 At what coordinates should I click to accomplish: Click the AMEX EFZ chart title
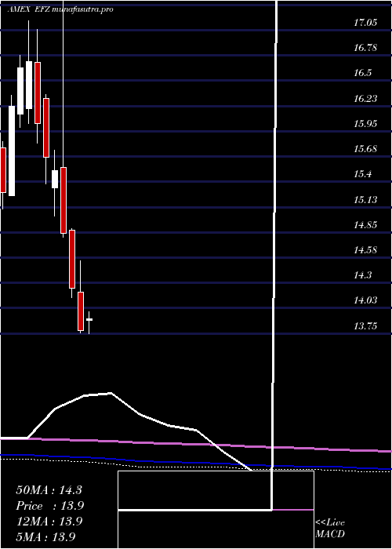(60, 9)
